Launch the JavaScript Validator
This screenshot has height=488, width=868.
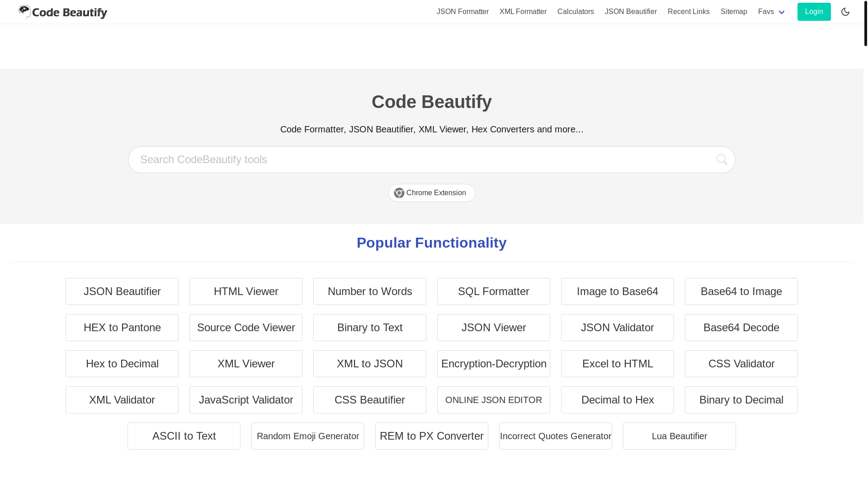[246, 400]
